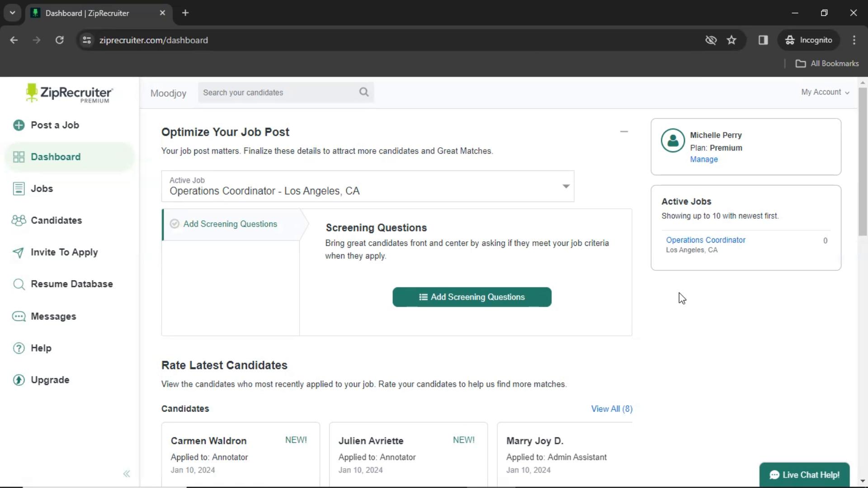Click the View All 8 candidates link
The width and height of the screenshot is (868, 488).
[612, 409]
